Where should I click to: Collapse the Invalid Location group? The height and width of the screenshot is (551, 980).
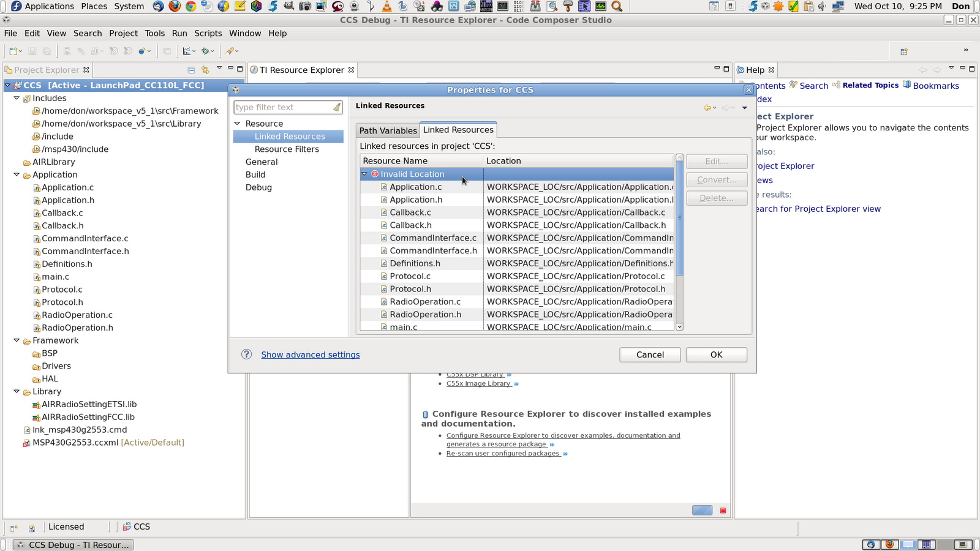point(364,174)
